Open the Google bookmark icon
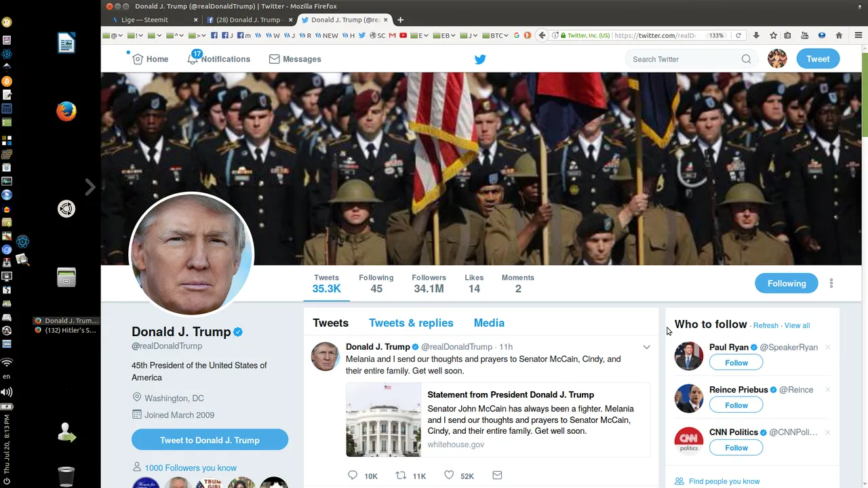This screenshot has width=868, height=488. click(x=517, y=35)
